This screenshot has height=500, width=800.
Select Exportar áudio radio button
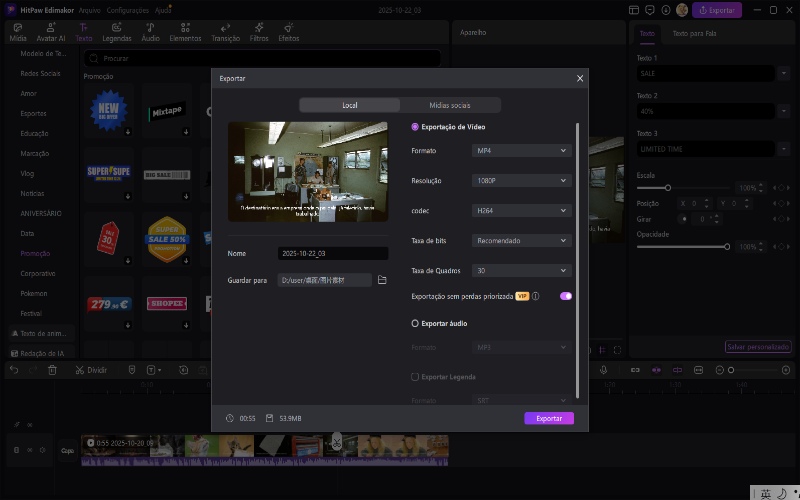[x=415, y=324]
